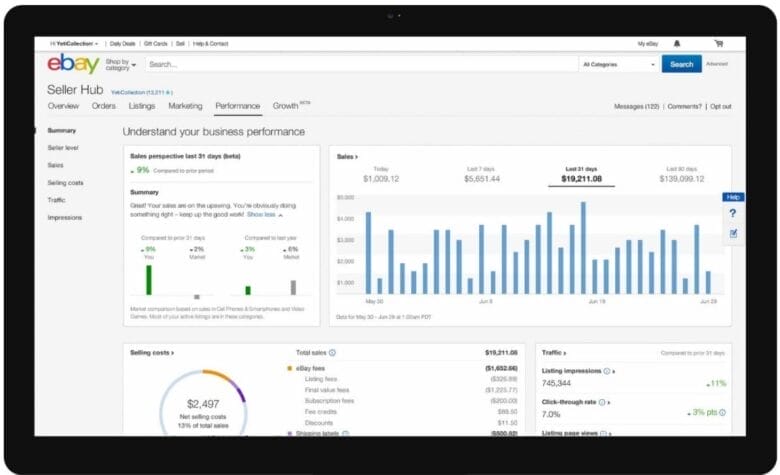Open the Messages (122) link
This screenshot has height=475, width=780.
click(635, 106)
